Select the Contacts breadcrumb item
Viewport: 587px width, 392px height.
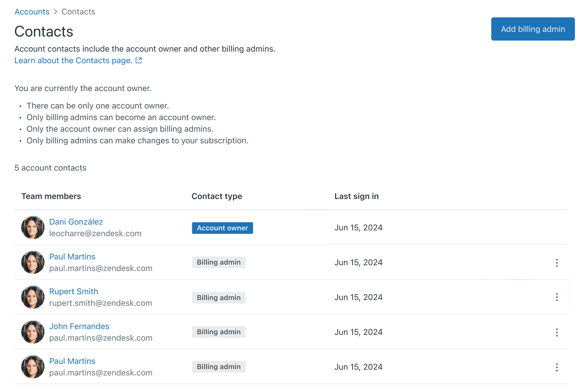click(x=78, y=12)
